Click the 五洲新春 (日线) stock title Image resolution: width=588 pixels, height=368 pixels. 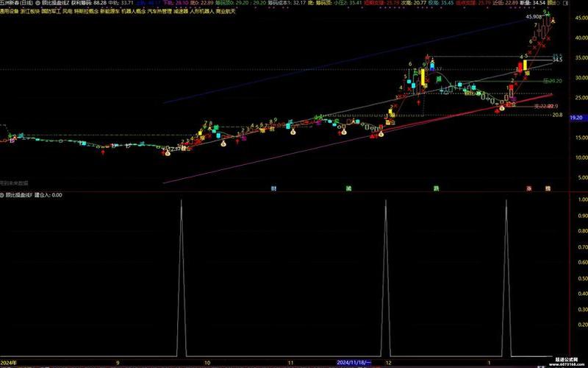pos(16,3)
